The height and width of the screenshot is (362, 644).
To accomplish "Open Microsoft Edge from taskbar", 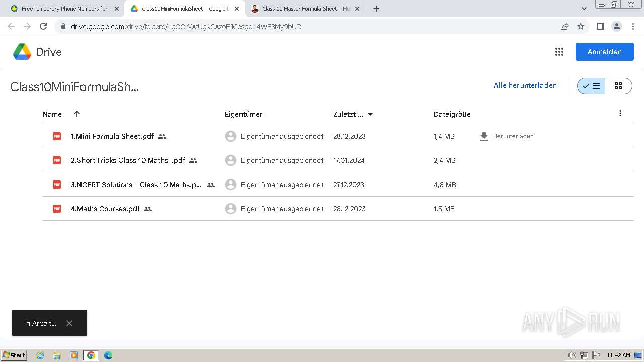I will [x=108, y=355].
